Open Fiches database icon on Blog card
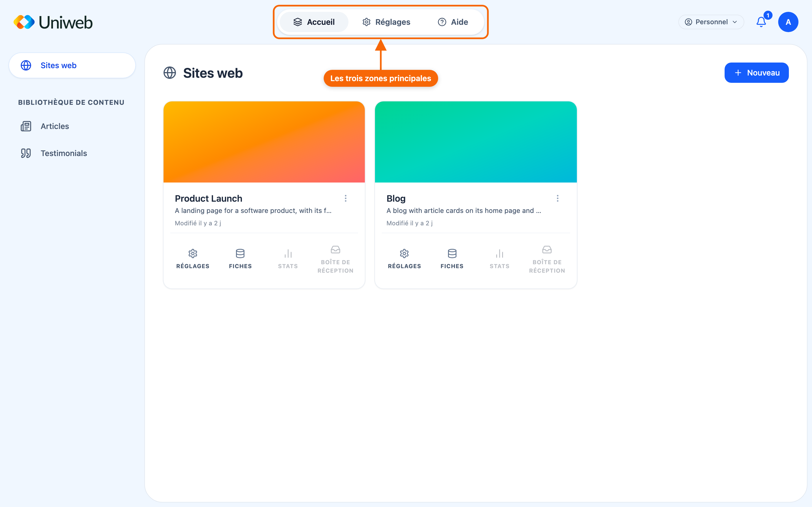812x507 pixels. pyautogui.click(x=452, y=259)
